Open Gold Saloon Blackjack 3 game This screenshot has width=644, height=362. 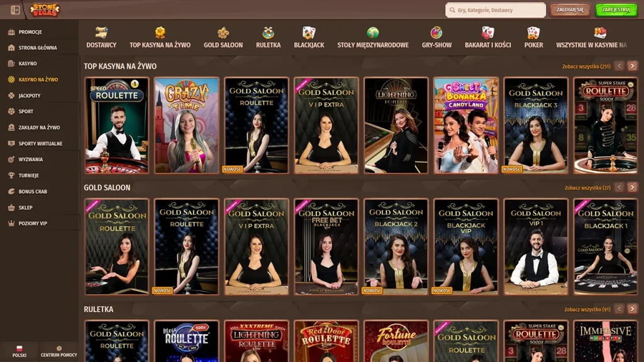[x=536, y=125]
